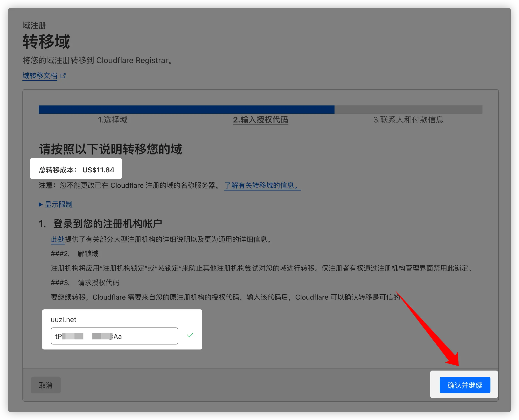Click the 取消 button
This screenshot has width=519, height=420.
[46, 385]
